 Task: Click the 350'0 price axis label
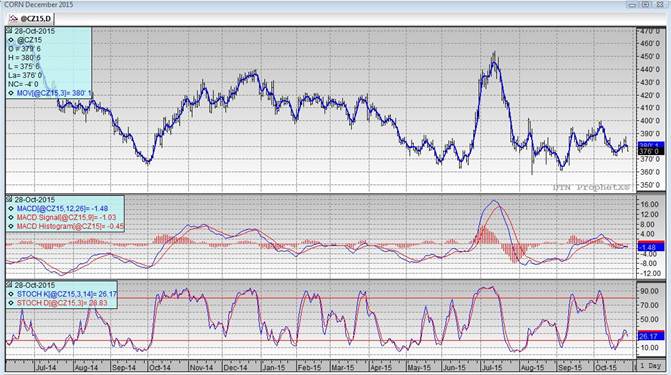(x=651, y=185)
